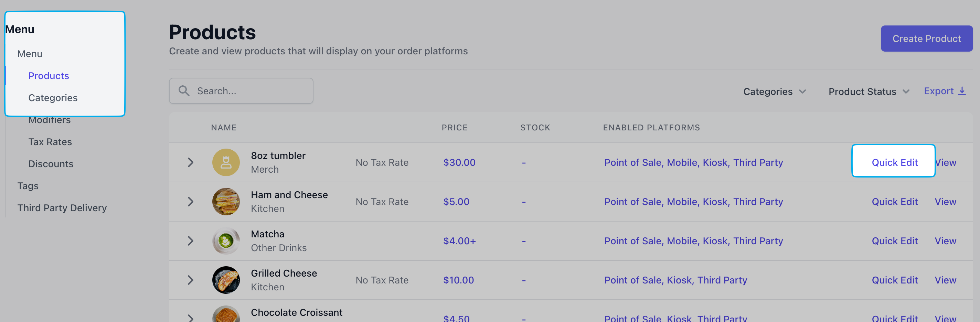Go to Tax Rates in sidebar

50,142
